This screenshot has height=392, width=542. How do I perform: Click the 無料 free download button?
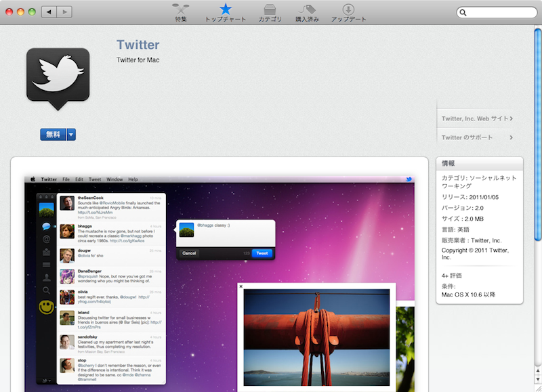[x=53, y=134]
